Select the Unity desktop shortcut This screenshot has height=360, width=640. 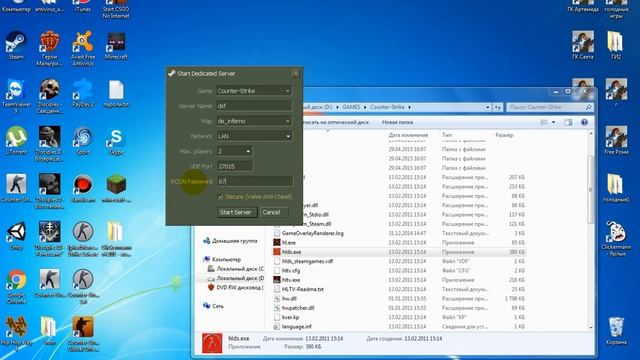[x=16, y=236]
